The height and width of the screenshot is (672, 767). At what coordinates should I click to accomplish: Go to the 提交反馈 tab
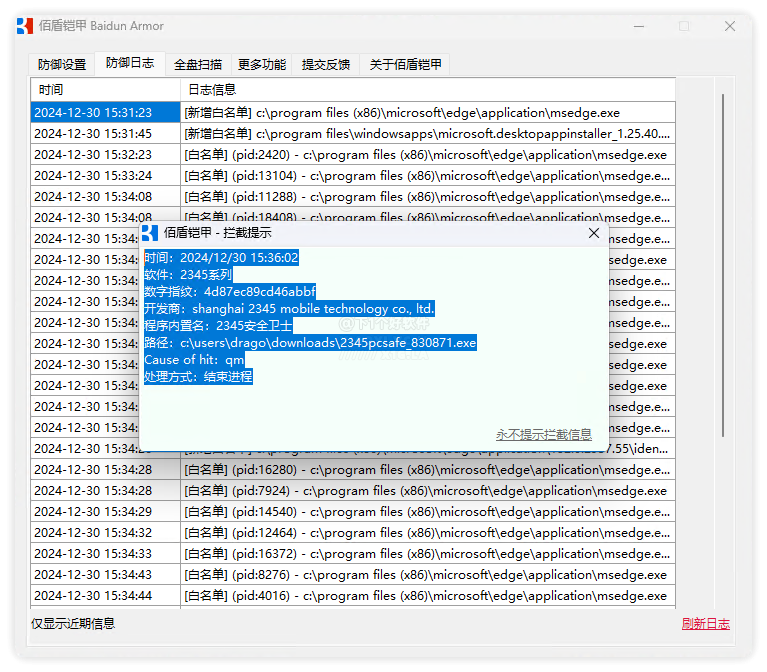coord(326,65)
